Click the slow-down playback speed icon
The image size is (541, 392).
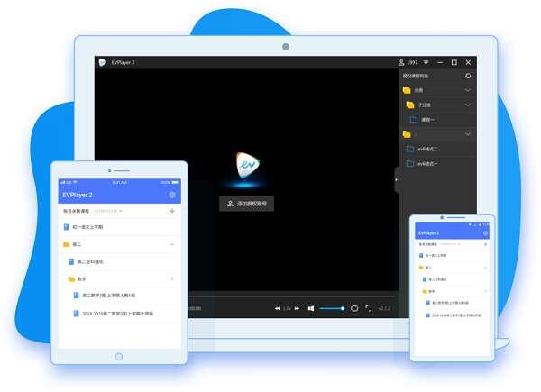coord(278,308)
